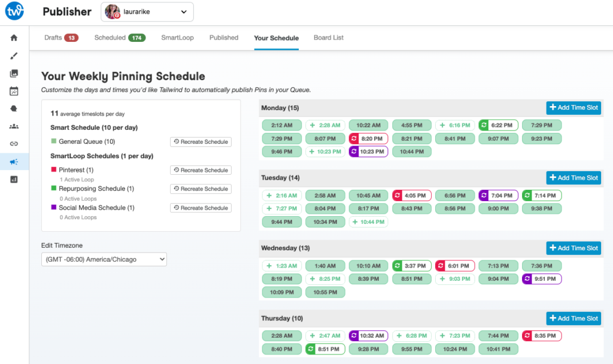Recreate Schedule for General Queue

click(201, 142)
